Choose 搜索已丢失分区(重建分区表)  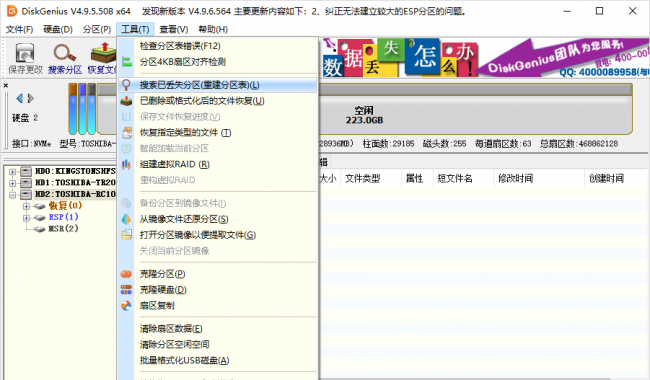[x=218, y=85]
